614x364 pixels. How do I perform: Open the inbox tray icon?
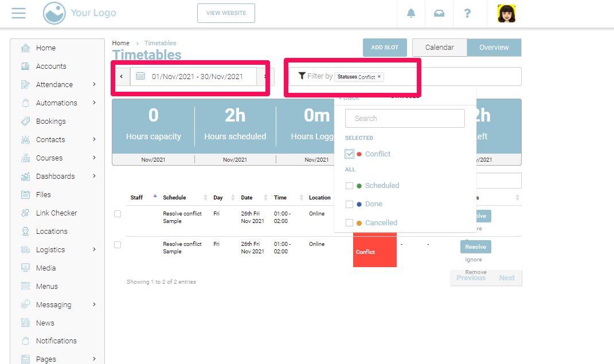(439, 14)
